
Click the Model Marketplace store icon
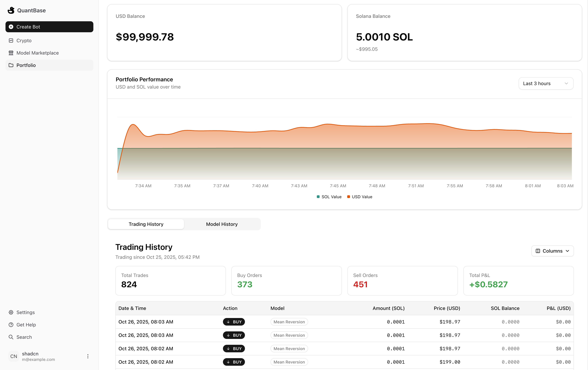tap(11, 53)
